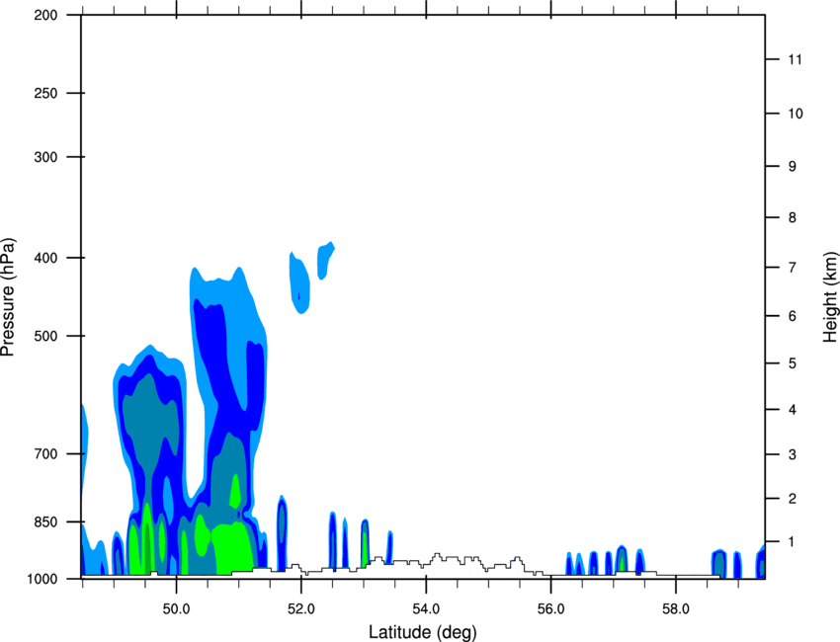Click the 2 km height tick label
Screen dimensions: 840x642
point(793,499)
